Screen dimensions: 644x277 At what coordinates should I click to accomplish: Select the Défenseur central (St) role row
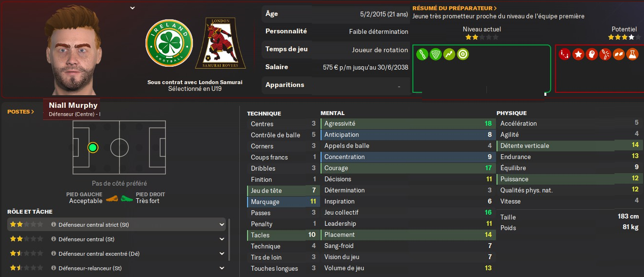point(116,239)
